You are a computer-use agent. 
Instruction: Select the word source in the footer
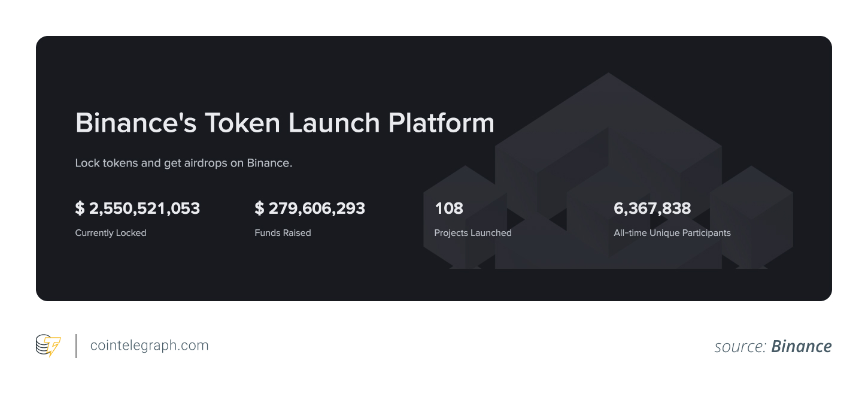click(741, 346)
